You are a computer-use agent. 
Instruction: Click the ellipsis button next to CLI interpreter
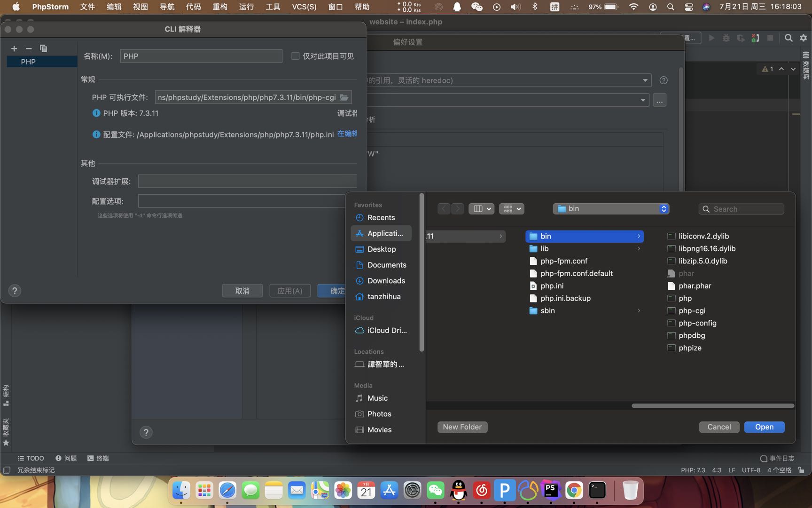click(x=660, y=100)
